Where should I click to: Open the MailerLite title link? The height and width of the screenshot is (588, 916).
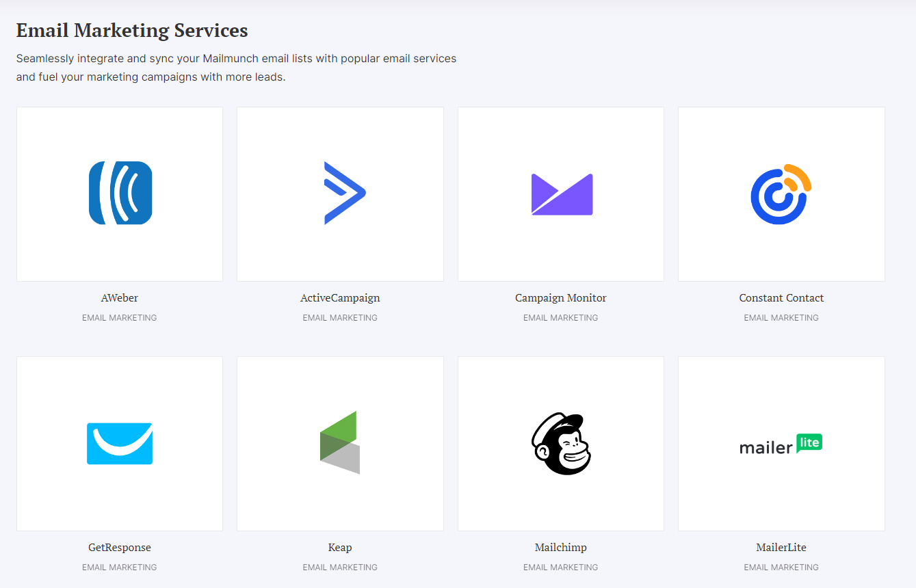[781, 548]
